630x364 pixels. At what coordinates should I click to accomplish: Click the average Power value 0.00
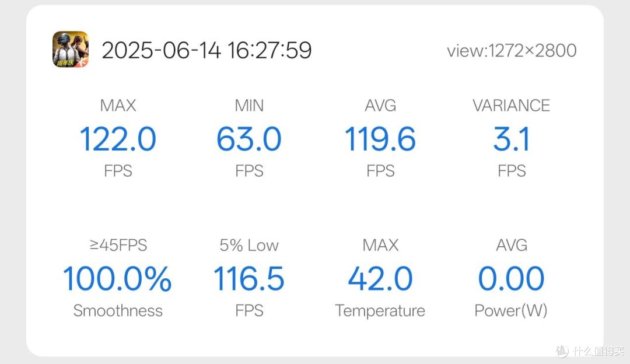(x=512, y=278)
